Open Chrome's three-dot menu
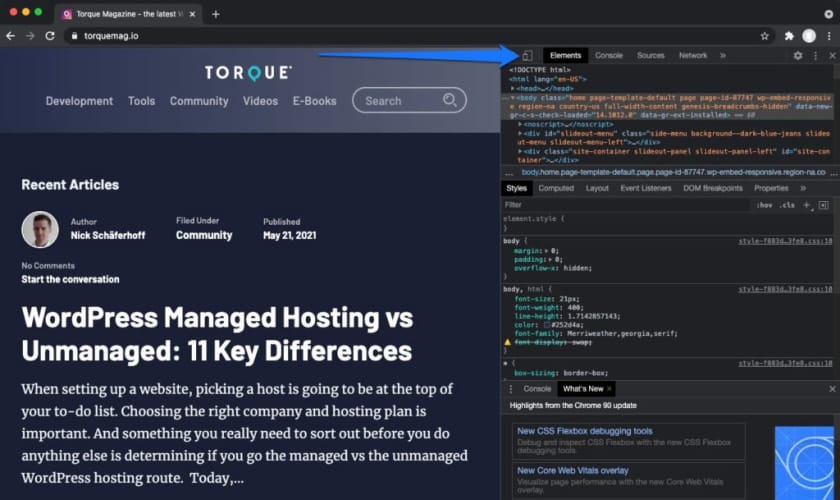The width and height of the screenshot is (840, 500). (x=829, y=36)
